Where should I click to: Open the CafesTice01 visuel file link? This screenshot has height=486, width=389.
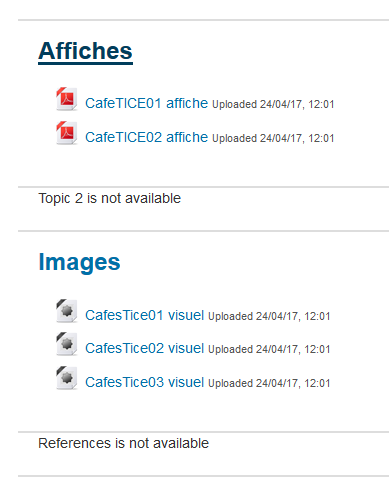tap(144, 315)
